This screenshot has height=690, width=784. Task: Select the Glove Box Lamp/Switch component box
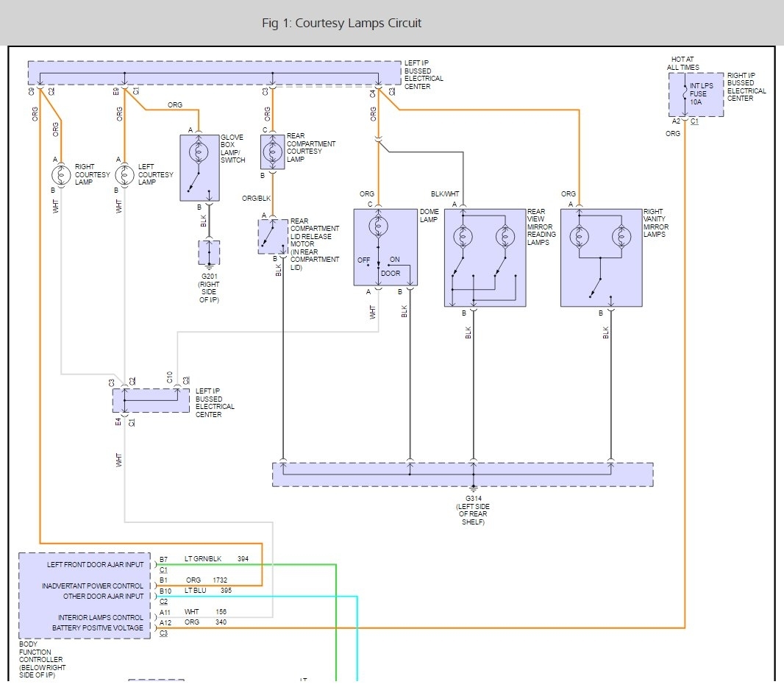click(x=199, y=168)
